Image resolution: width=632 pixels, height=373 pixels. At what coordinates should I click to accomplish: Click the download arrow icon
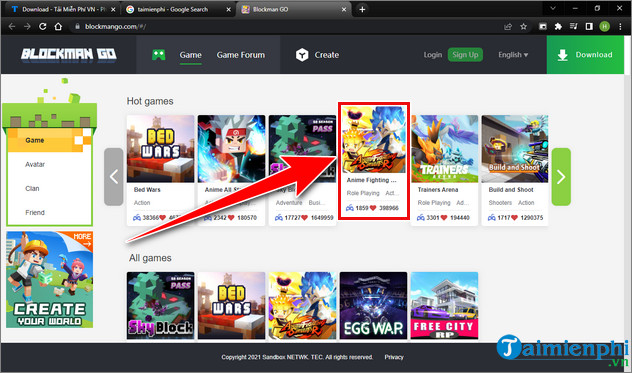(x=562, y=55)
